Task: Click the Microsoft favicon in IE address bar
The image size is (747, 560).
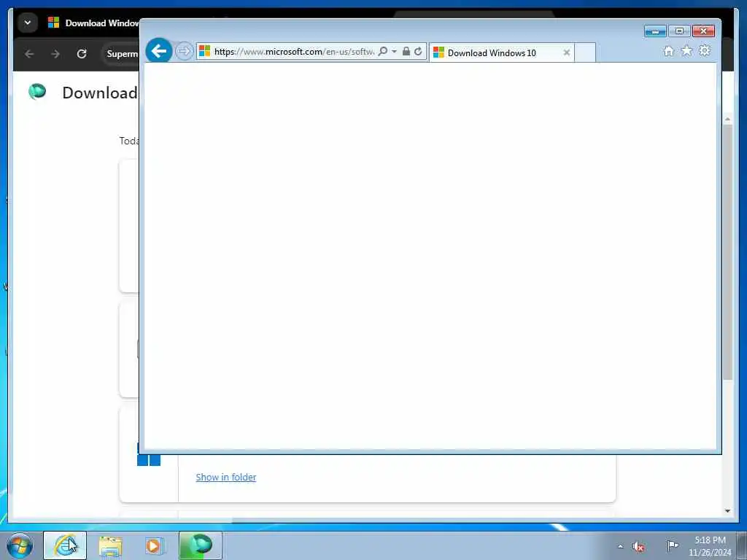Action: [x=204, y=51]
